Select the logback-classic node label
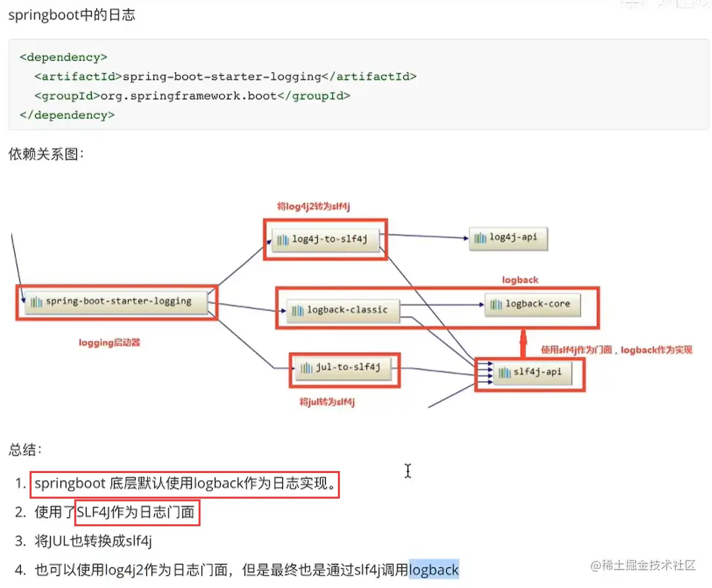712x588 pixels. tap(347, 310)
